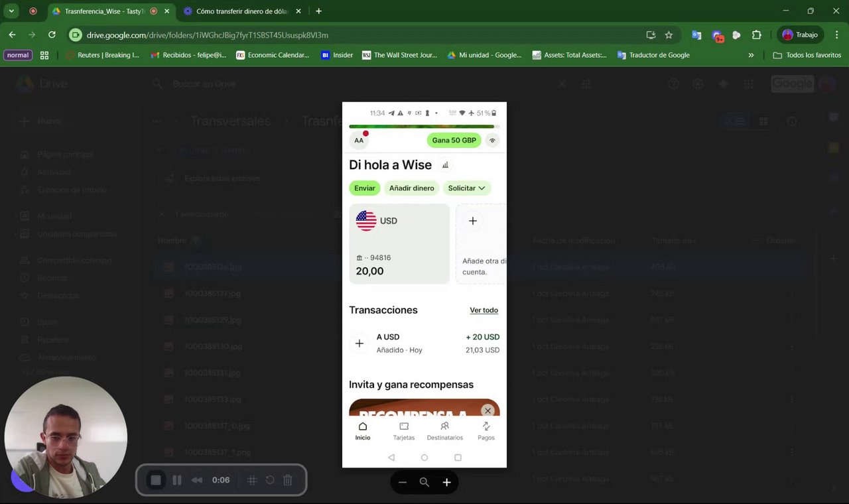Select the Tarjetas bottom tab
The height and width of the screenshot is (504, 849).
pyautogui.click(x=404, y=431)
